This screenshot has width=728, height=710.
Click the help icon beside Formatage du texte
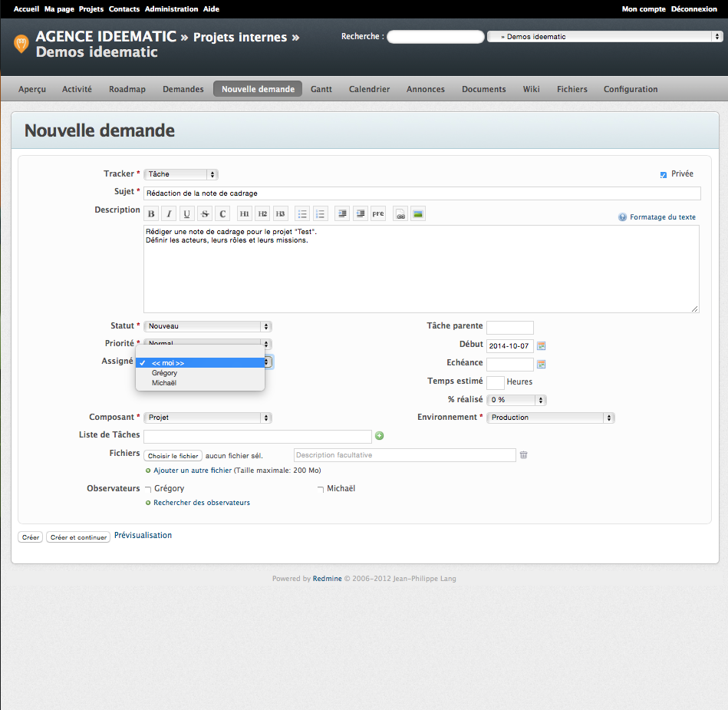[x=623, y=217]
